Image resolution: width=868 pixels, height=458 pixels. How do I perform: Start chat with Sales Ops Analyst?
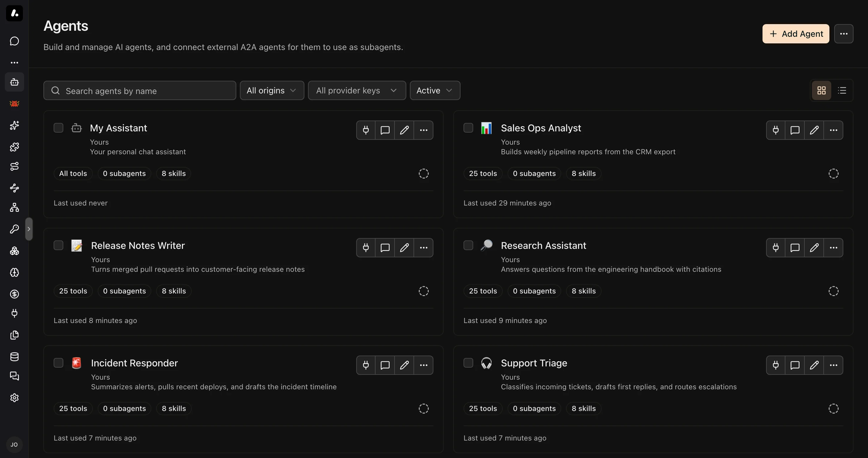(x=795, y=130)
